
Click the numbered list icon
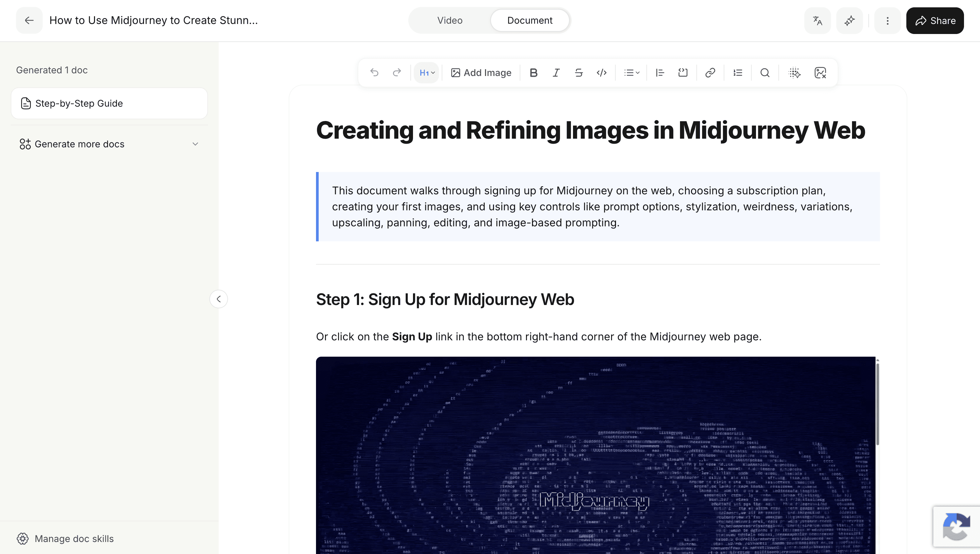(738, 73)
